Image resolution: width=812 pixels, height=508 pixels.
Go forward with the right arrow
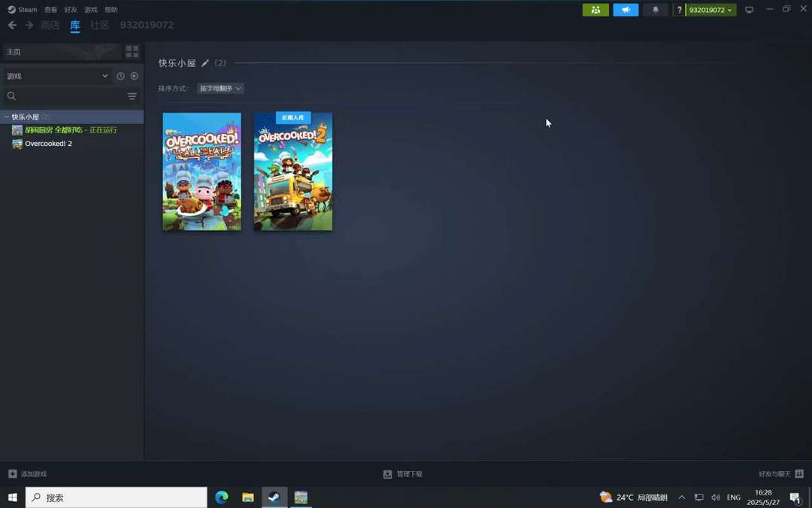point(29,25)
